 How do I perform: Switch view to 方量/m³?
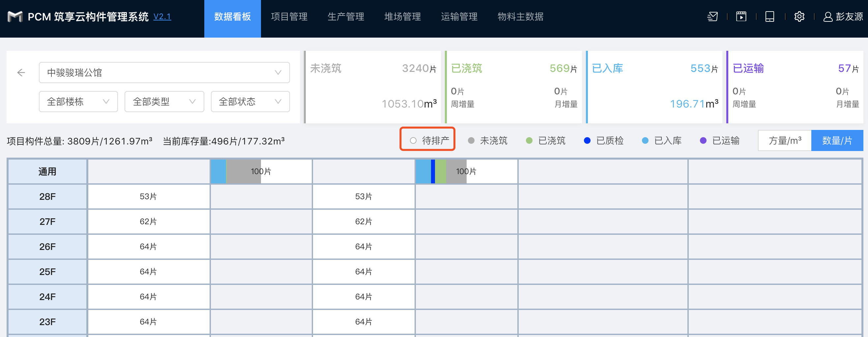coord(785,140)
